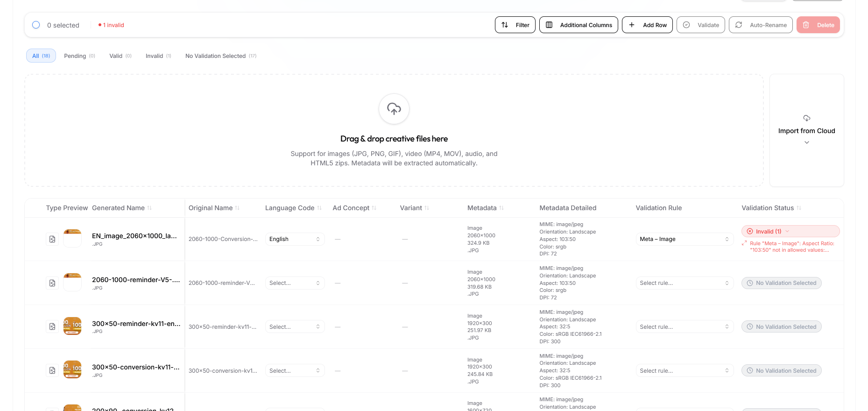Image resolution: width=868 pixels, height=411 pixels.
Task: Open the language Select dropdown for 300×50-conversion-kv11
Action: tap(295, 371)
